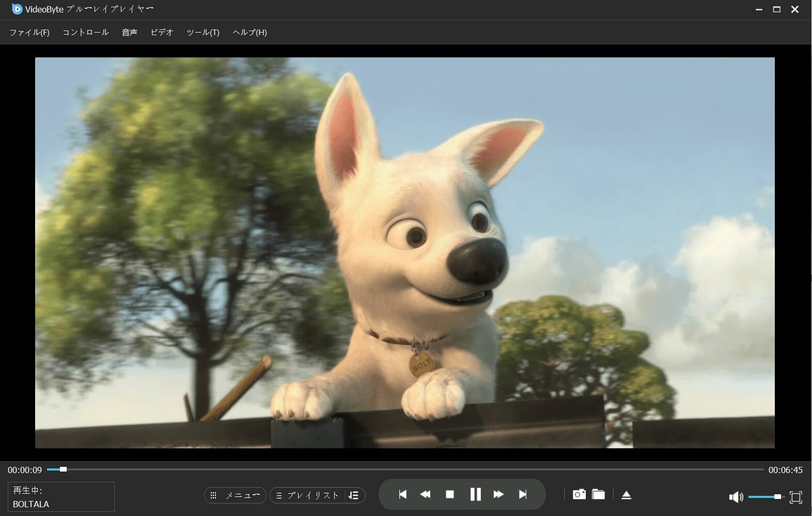812x516 pixels.
Task: Stop the video playback
Action: tap(450, 494)
